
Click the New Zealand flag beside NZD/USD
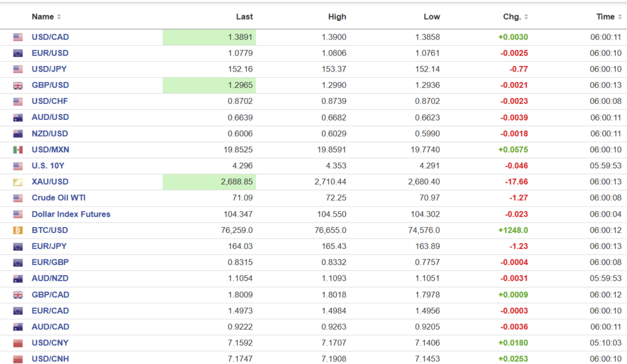pos(18,134)
